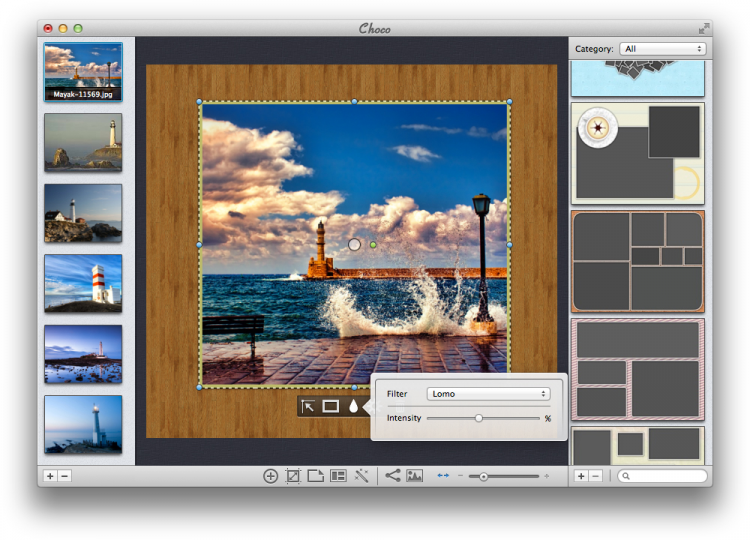This screenshot has height=540, width=750.
Task: Open the Filter dropdown showing Lomo
Action: pos(488,394)
